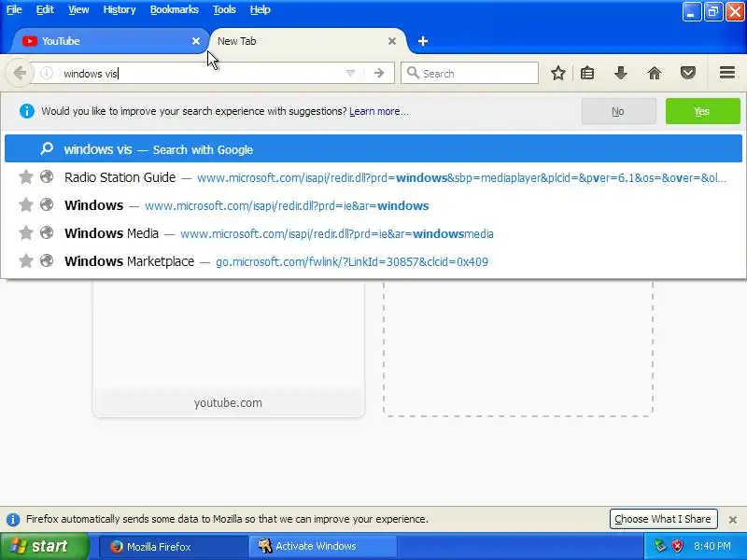
Task: Click info icon in Mozilla data notification
Action: [x=13, y=519]
